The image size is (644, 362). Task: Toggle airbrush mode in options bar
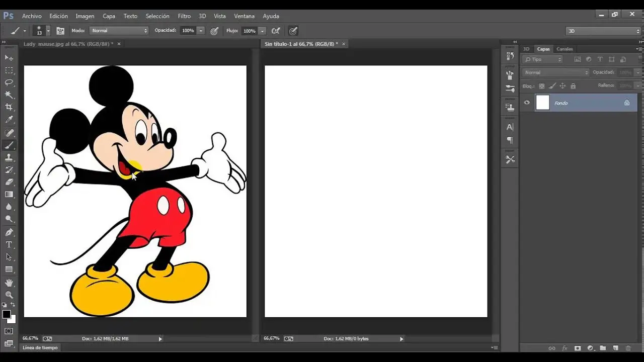275,31
